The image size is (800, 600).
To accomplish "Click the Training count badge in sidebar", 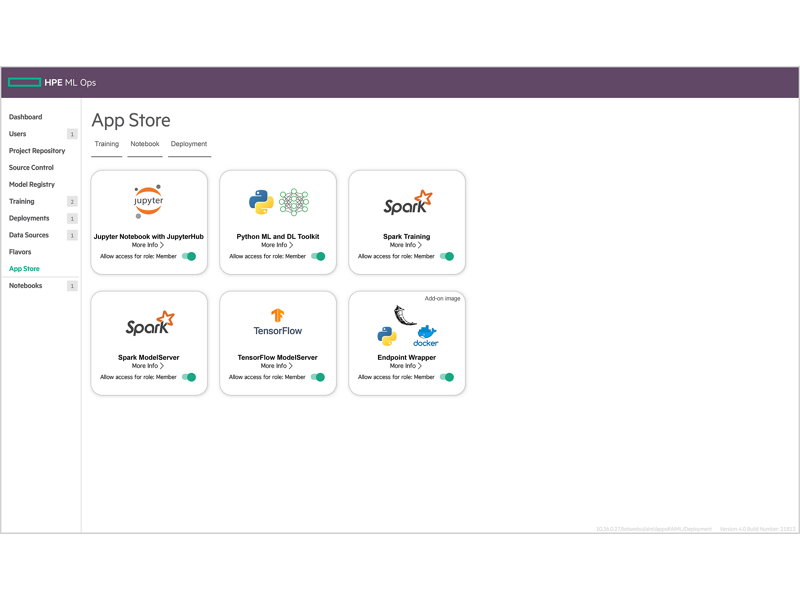I will click(72, 202).
